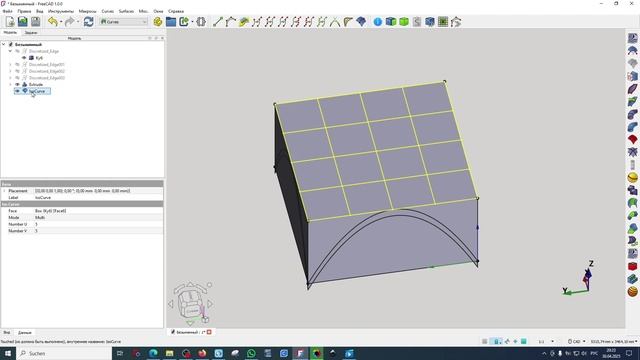640x360 pixels.
Task: Open the Правка menu
Action: pyautogui.click(x=24, y=11)
